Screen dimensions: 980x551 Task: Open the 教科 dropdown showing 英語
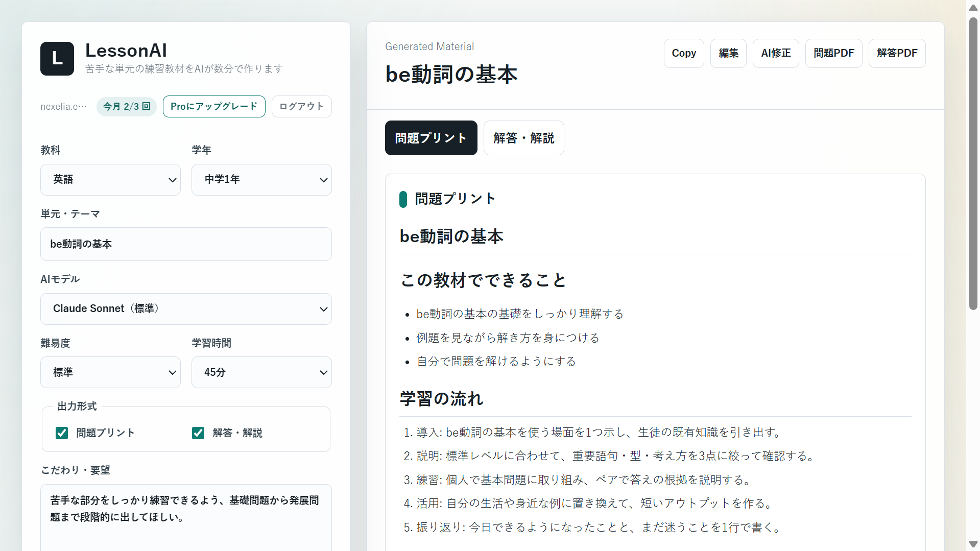pos(110,180)
